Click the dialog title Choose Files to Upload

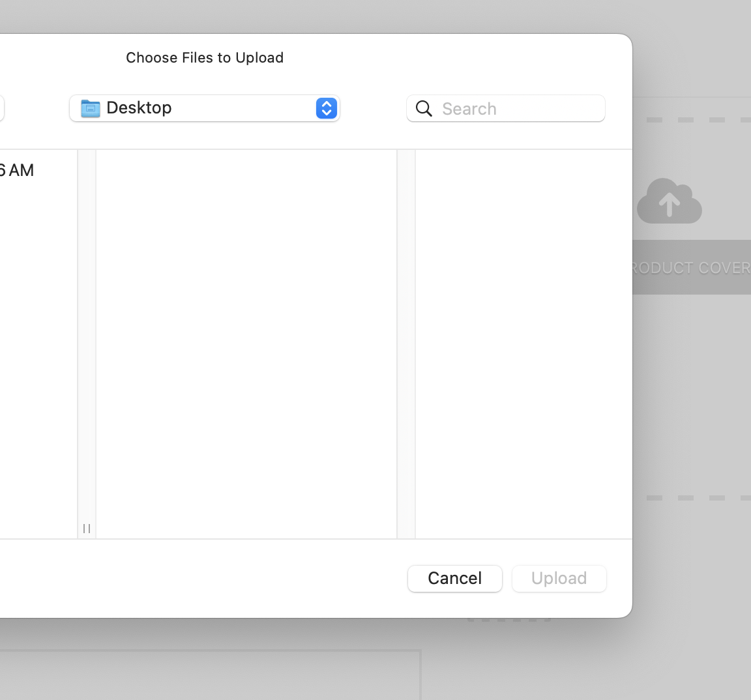[x=205, y=57]
